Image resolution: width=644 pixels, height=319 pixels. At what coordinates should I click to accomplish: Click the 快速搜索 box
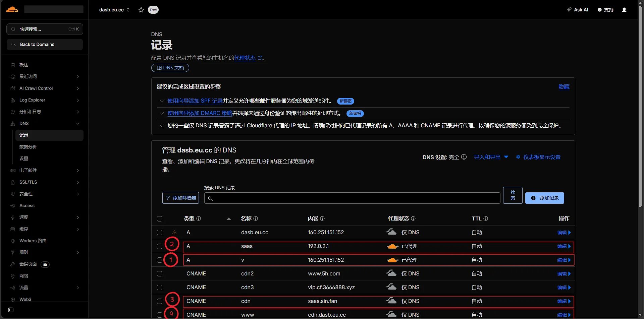coord(45,29)
